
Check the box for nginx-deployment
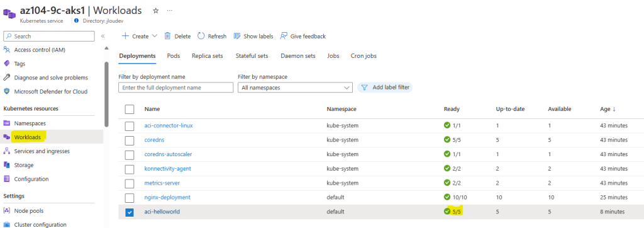(x=130, y=198)
